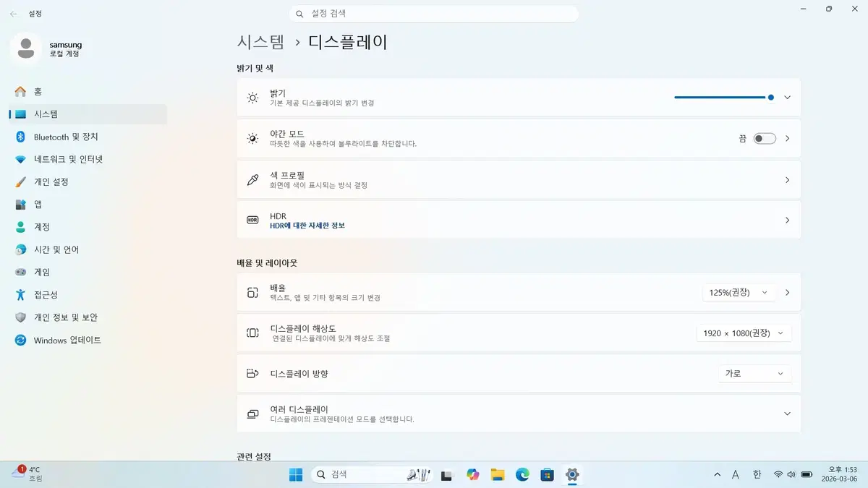Click the back arrow in title bar
The height and width of the screenshot is (488, 868).
coord(14,14)
